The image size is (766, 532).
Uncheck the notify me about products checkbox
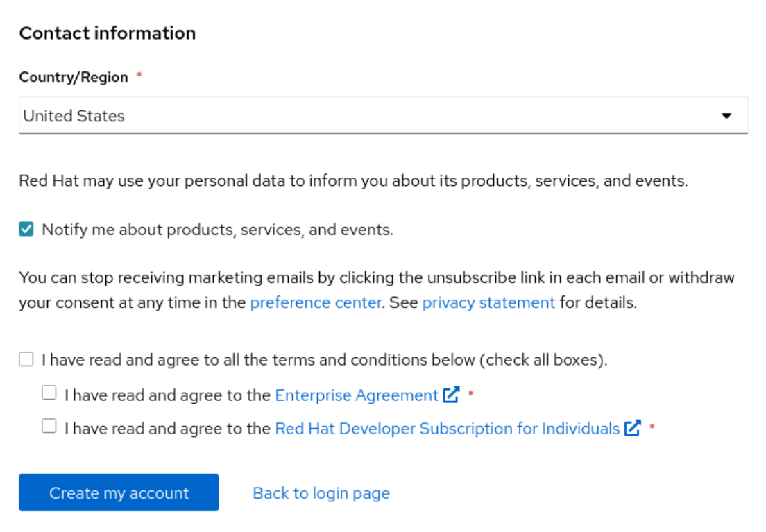26,230
